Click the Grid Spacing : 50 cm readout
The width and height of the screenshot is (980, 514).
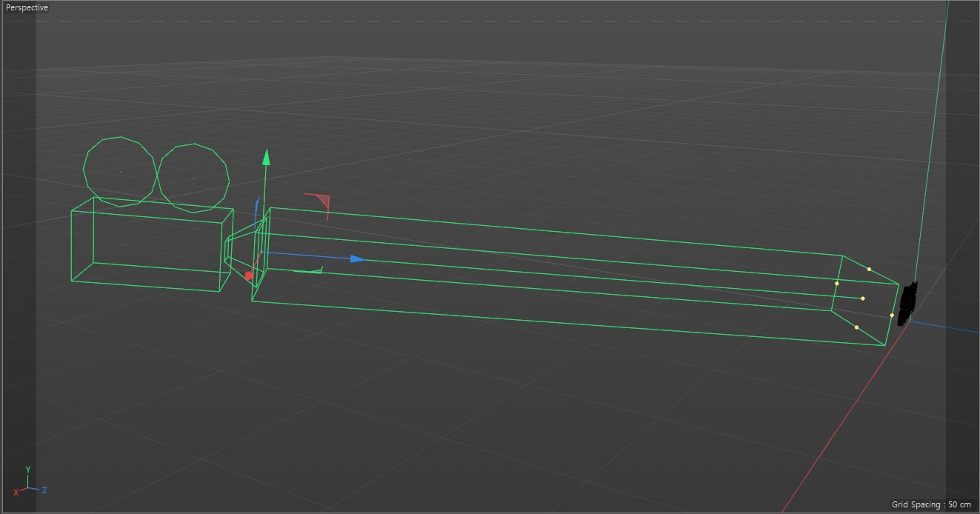(x=931, y=504)
